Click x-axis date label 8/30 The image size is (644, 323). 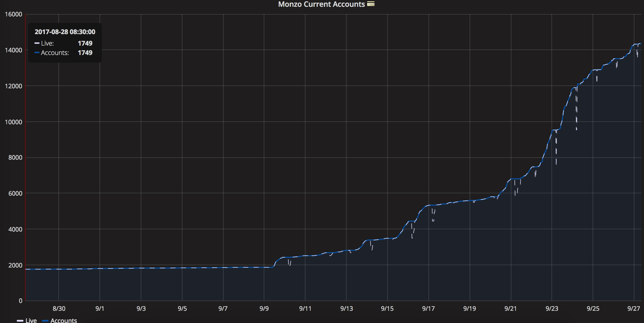(59, 309)
